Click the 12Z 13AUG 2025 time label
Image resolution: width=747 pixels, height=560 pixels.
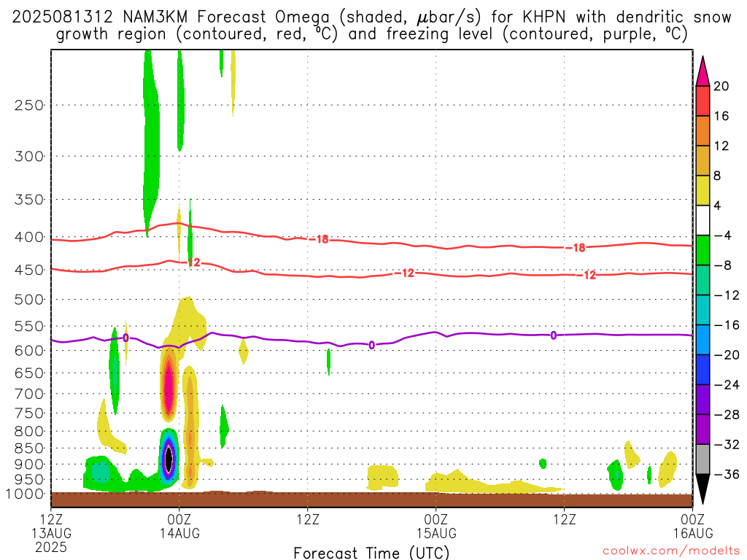click(51, 533)
